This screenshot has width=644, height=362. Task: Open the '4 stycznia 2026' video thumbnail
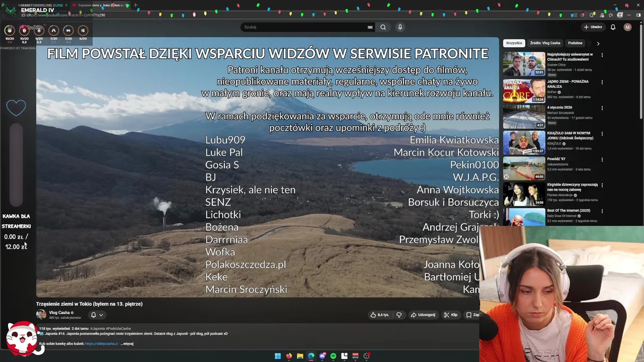[x=524, y=117]
